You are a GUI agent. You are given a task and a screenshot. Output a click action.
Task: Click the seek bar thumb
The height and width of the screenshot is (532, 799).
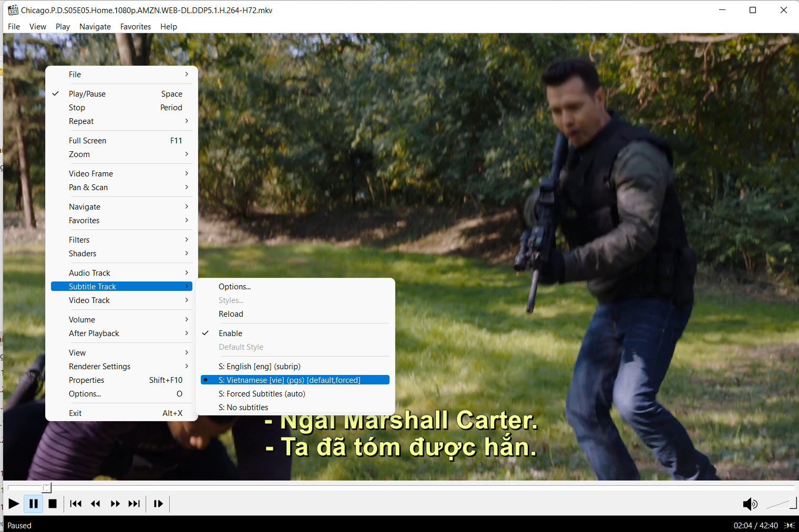point(47,488)
